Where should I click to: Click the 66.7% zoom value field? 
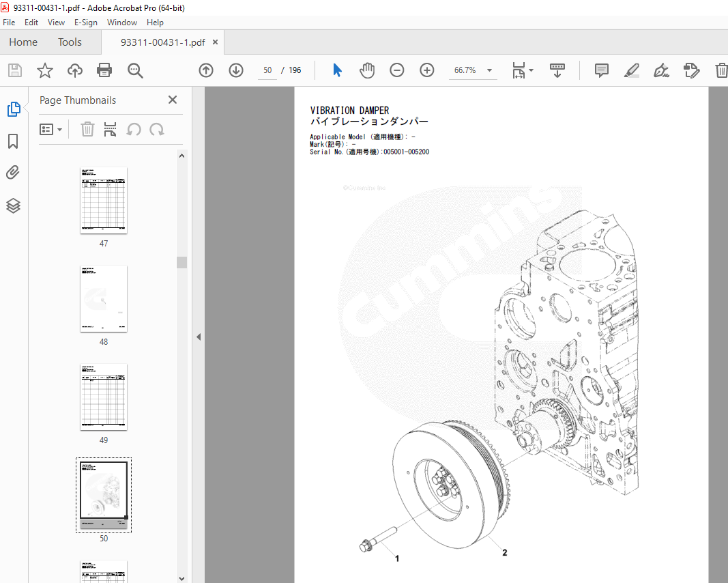(x=465, y=70)
